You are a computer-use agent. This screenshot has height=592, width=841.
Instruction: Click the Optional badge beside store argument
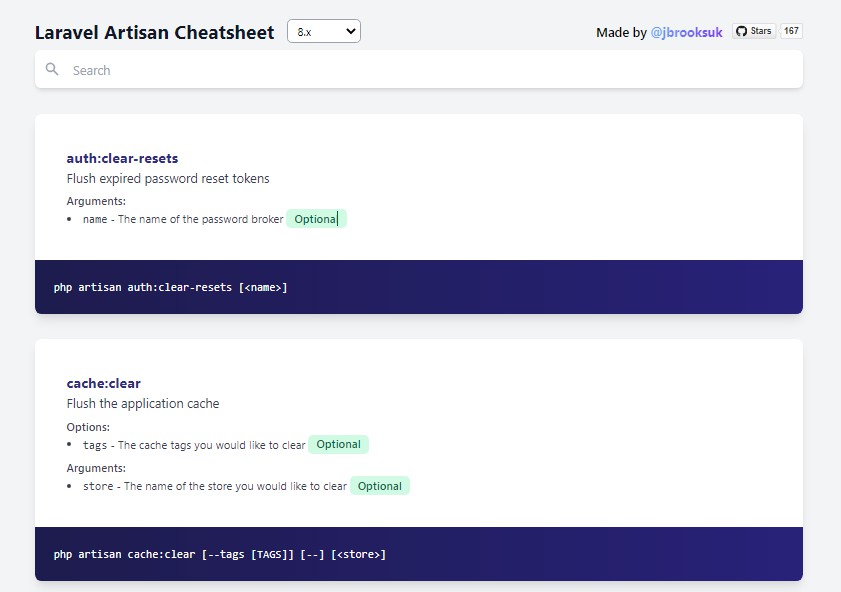(x=380, y=486)
